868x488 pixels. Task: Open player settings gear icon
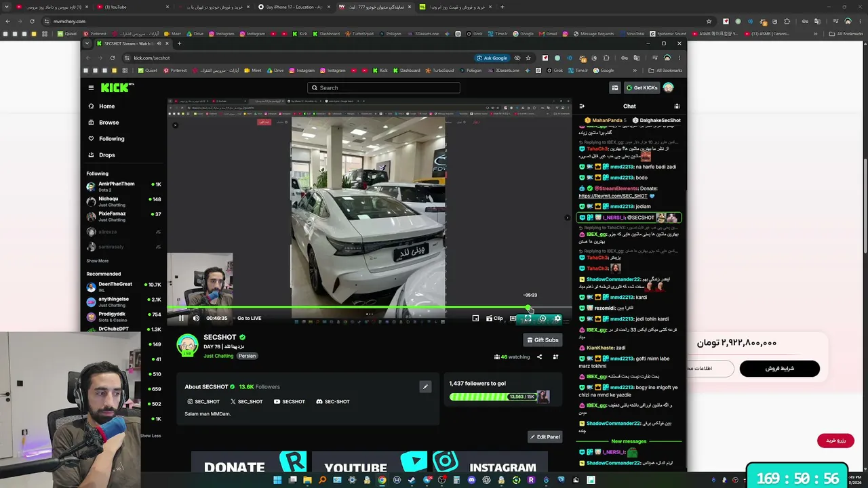click(557, 318)
